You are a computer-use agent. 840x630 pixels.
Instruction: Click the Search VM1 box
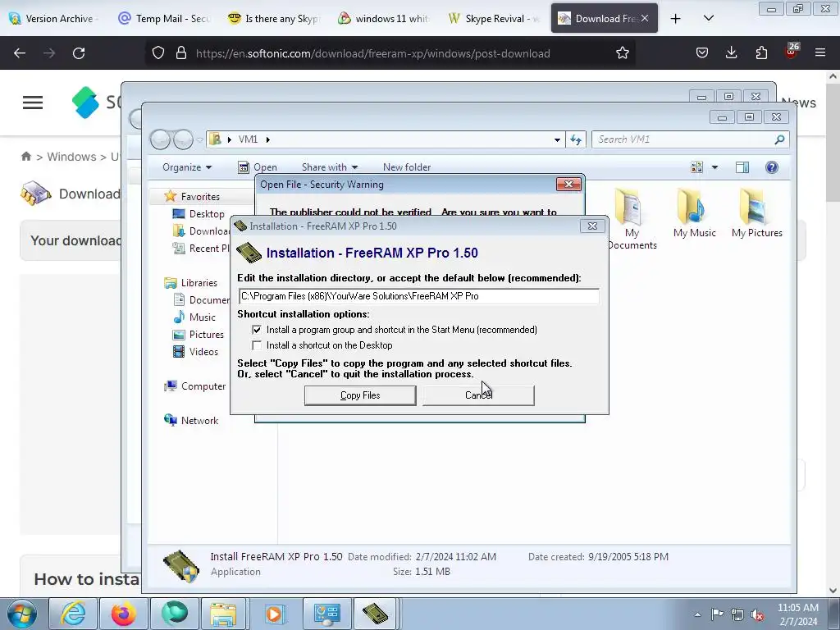(x=684, y=139)
